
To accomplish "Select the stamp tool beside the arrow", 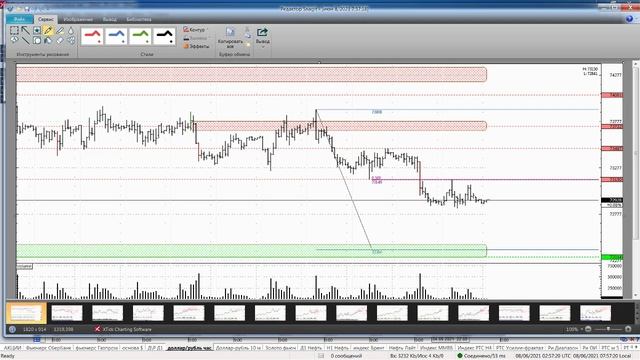I will 37,30.
